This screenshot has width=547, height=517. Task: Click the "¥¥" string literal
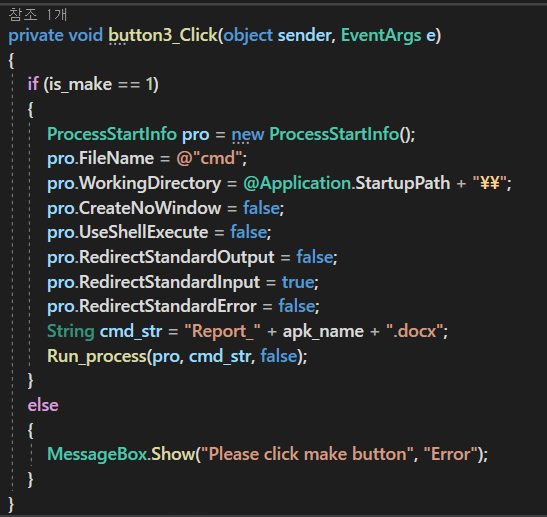[490, 183]
